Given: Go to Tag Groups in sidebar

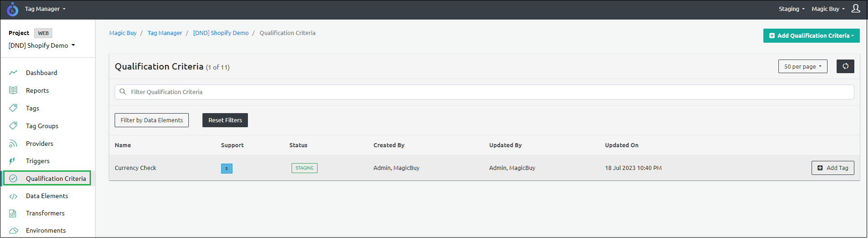Looking at the screenshot, I should (x=42, y=126).
